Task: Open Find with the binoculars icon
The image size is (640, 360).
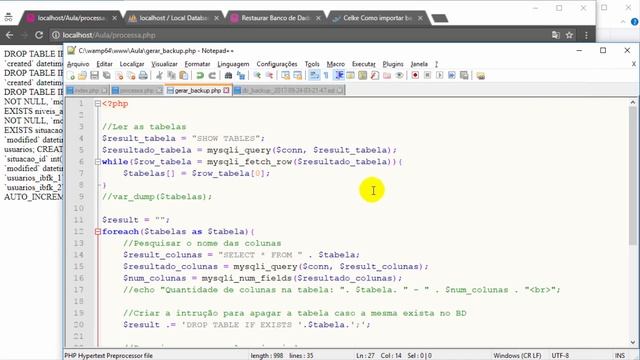Action: tap(229, 76)
